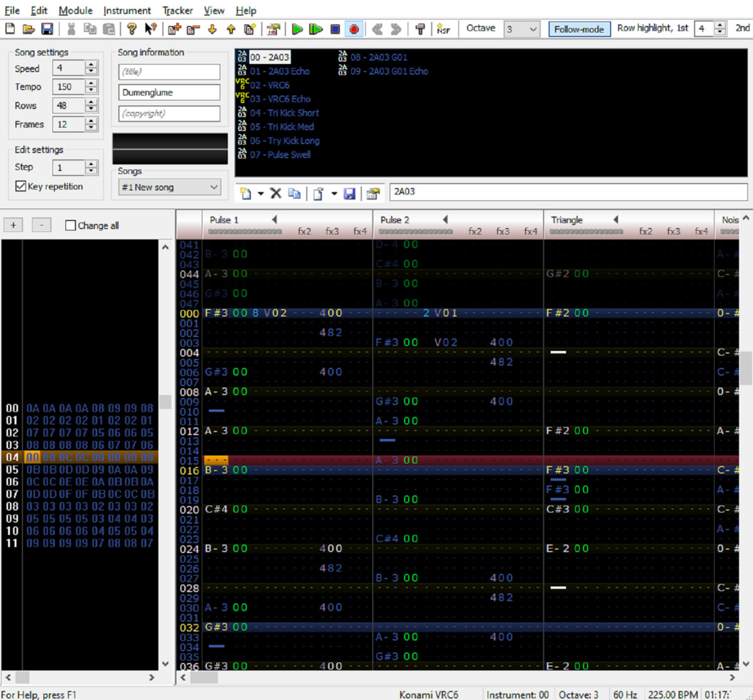Save selected instrument to file

click(350, 193)
